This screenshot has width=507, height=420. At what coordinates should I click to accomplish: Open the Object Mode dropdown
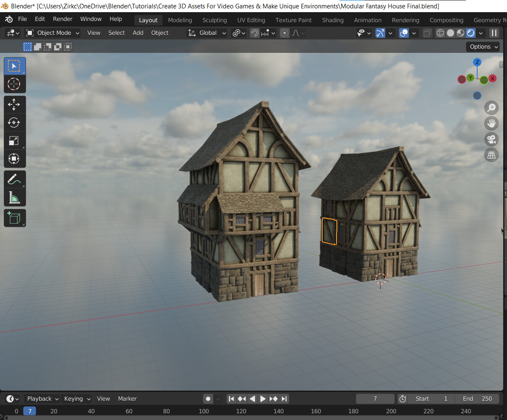(53, 33)
